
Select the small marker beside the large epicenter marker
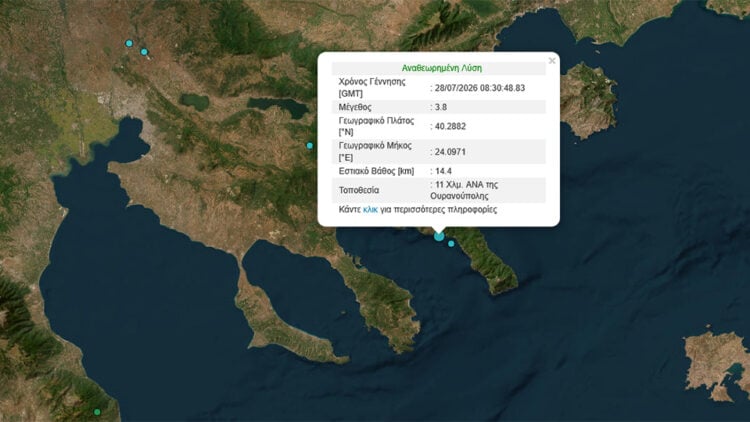(x=451, y=244)
